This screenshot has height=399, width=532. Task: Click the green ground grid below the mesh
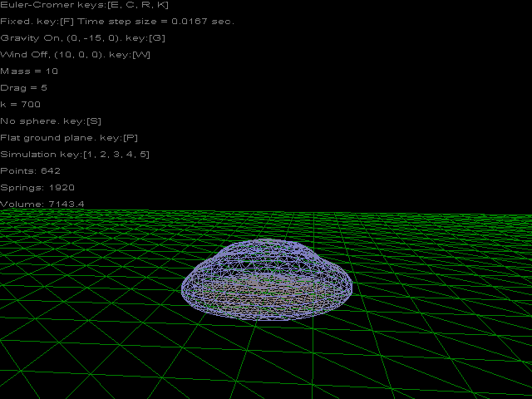coord(266,357)
